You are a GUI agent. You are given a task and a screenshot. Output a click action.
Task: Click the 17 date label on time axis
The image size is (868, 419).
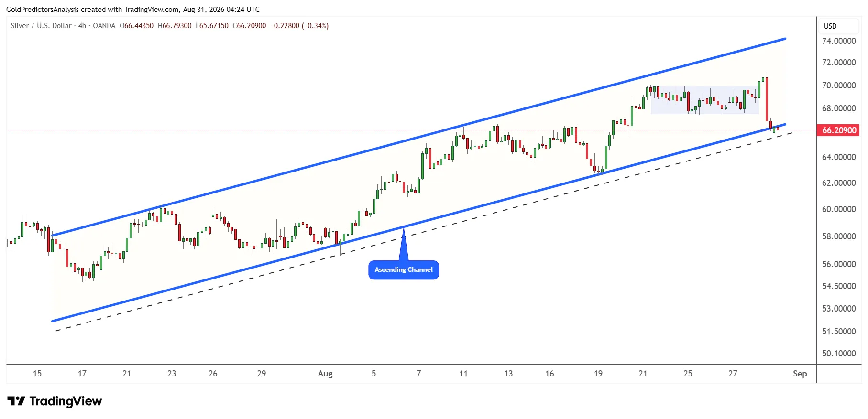[x=82, y=374]
